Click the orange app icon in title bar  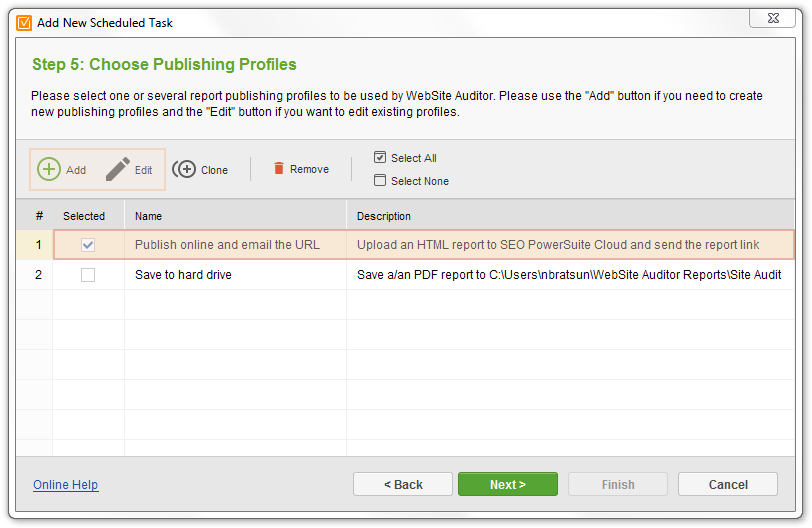pos(24,23)
